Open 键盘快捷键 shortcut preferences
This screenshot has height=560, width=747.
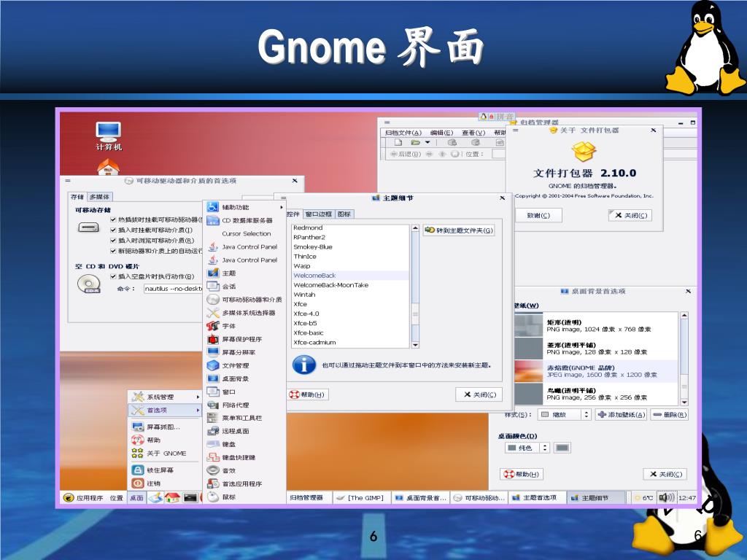[x=244, y=457]
